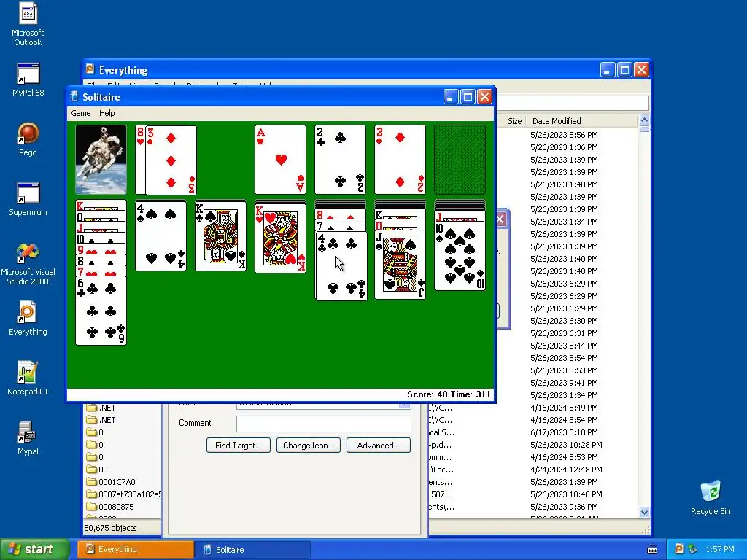Viewport: 747px width, 560px height.
Task: Select the King of spades card
Action: (x=220, y=236)
